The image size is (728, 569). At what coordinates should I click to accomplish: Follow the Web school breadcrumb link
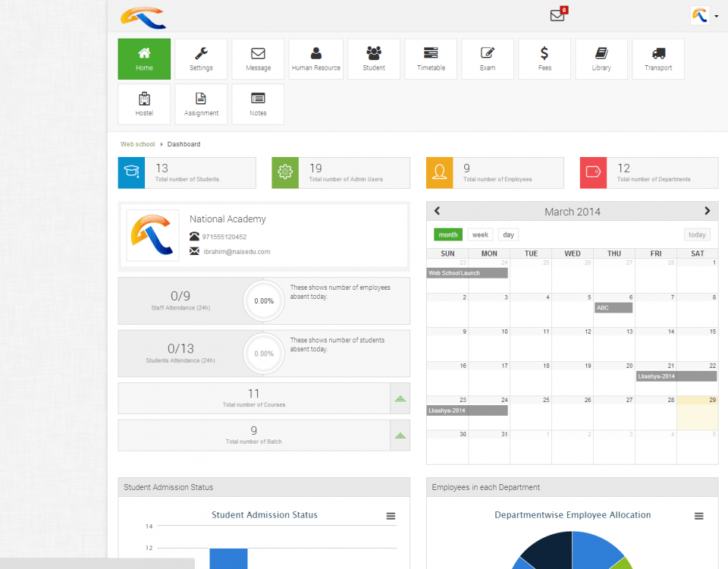click(137, 143)
